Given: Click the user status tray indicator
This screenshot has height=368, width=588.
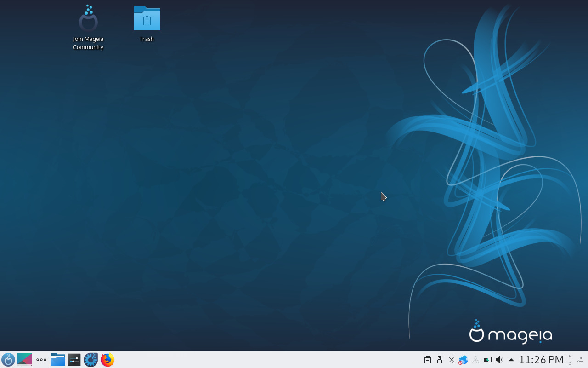Looking at the screenshot, I should pyautogui.click(x=475, y=360).
